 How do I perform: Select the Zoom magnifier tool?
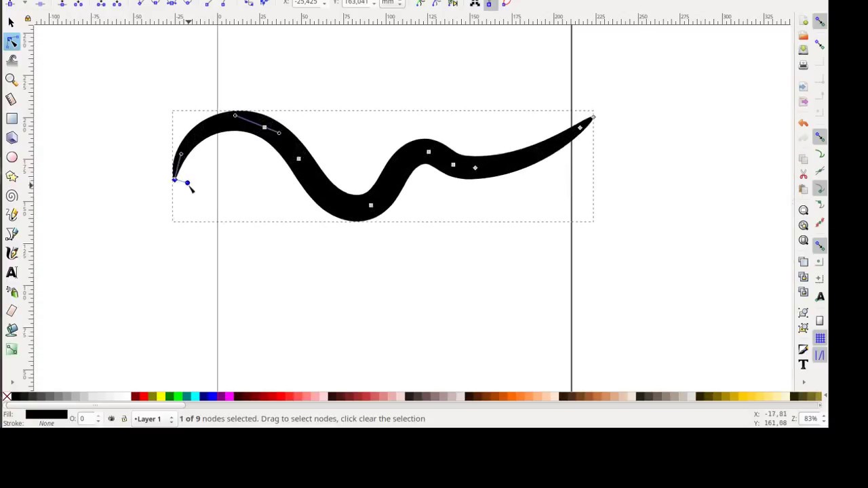[x=12, y=80]
